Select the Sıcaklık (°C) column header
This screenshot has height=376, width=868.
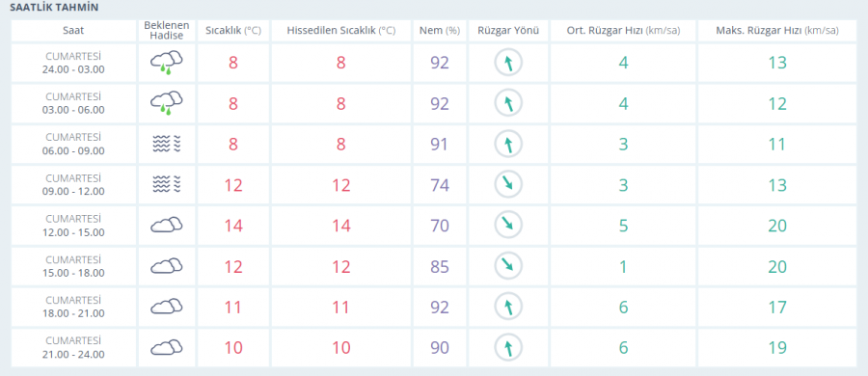(x=233, y=31)
